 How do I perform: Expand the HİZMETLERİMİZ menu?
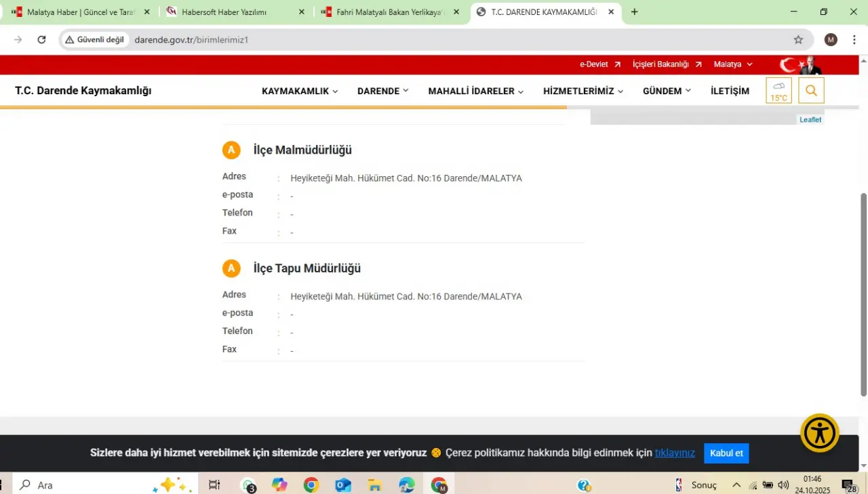coord(583,91)
